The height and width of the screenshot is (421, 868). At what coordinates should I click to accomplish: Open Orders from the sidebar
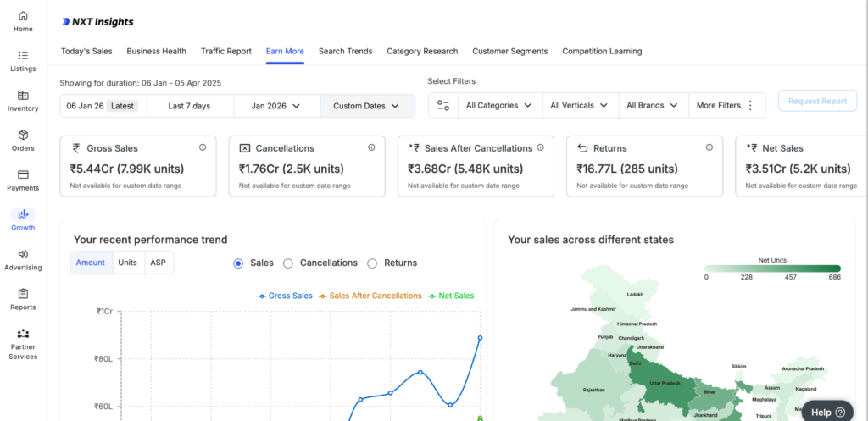coord(23,135)
